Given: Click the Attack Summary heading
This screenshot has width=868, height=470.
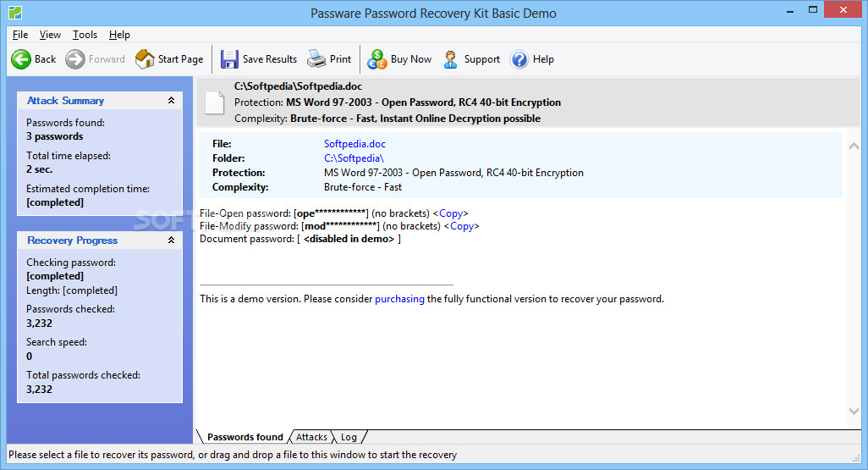Looking at the screenshot, I should (x=65, y=100).
